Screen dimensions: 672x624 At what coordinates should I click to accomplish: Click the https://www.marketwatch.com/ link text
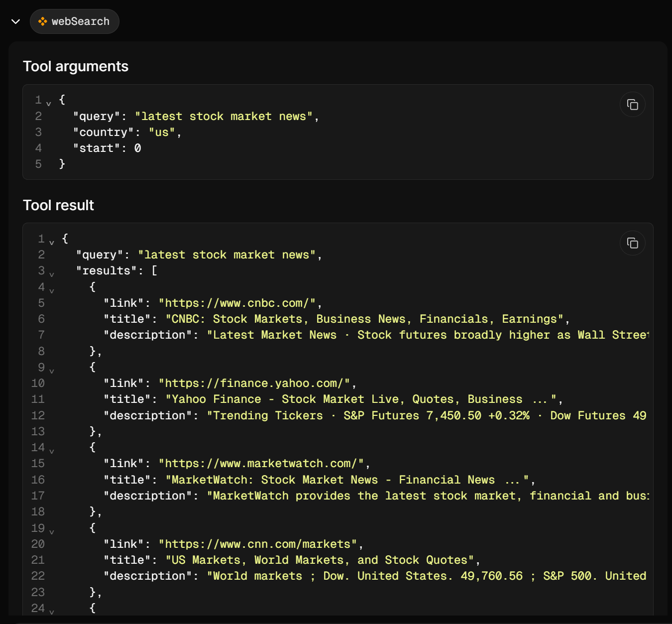tap(261, 463)
